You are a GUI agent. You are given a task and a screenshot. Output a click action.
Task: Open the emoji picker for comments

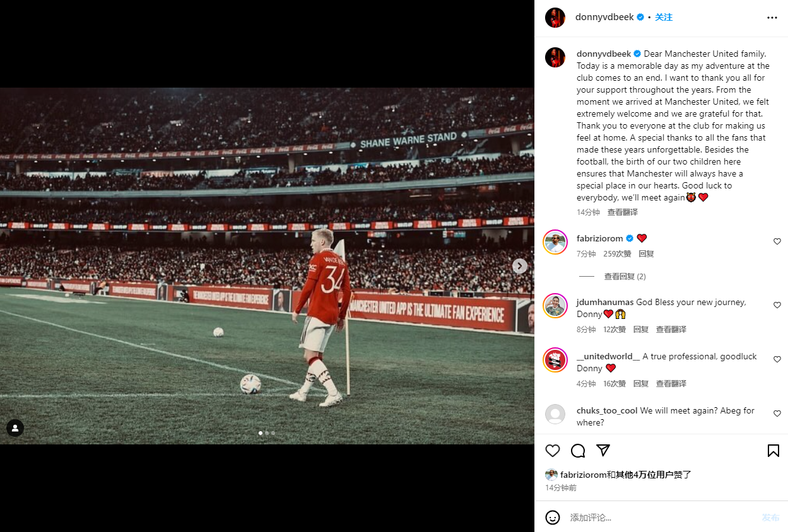(553, 518)
